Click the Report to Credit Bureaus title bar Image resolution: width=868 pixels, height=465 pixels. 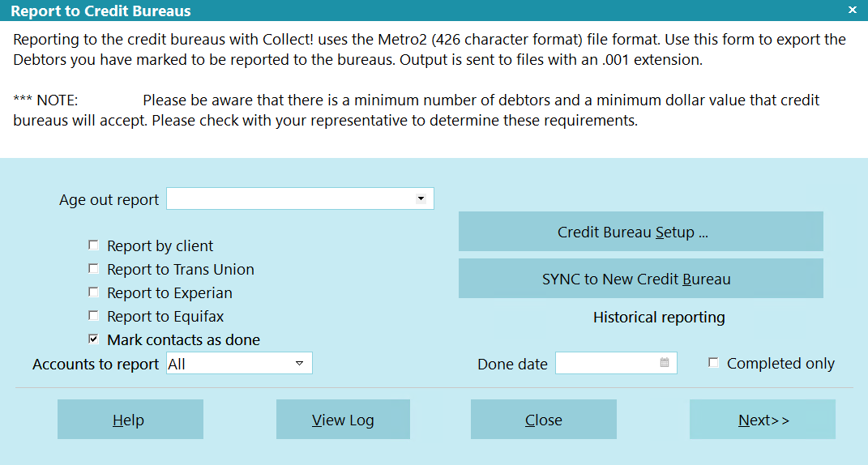[x=405, y=11]
